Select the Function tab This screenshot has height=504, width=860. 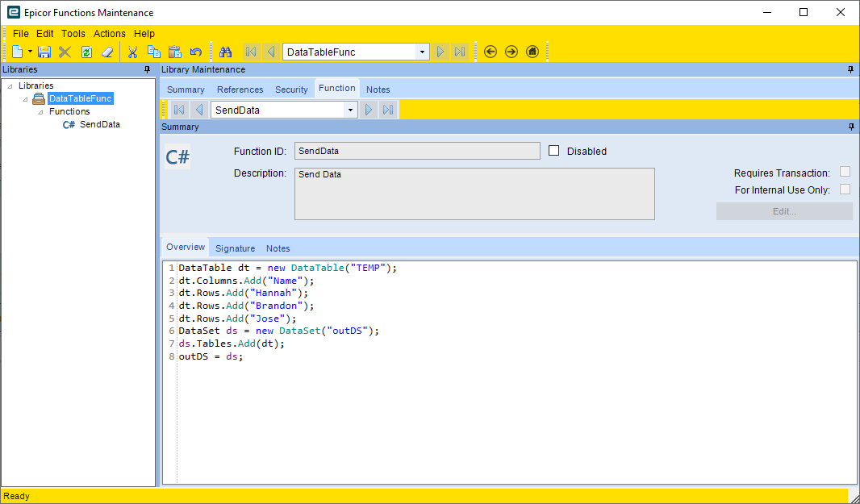point(336,88)
